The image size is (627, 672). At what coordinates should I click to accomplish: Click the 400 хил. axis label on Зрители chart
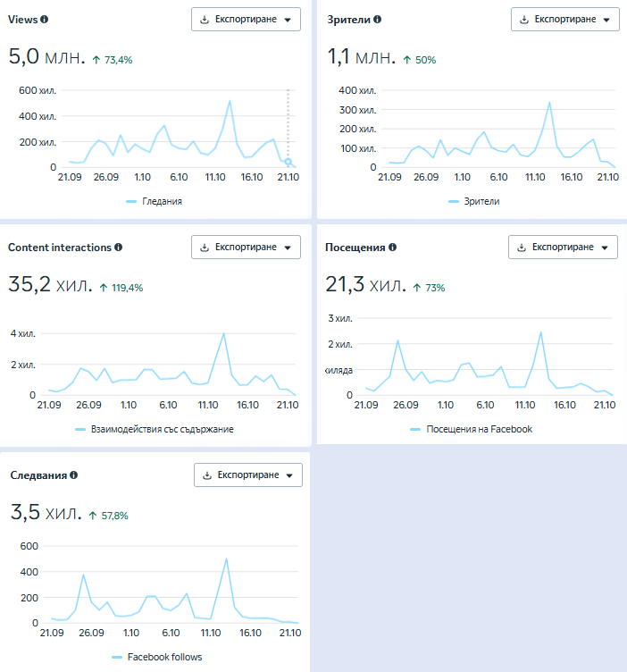point(357,90)
